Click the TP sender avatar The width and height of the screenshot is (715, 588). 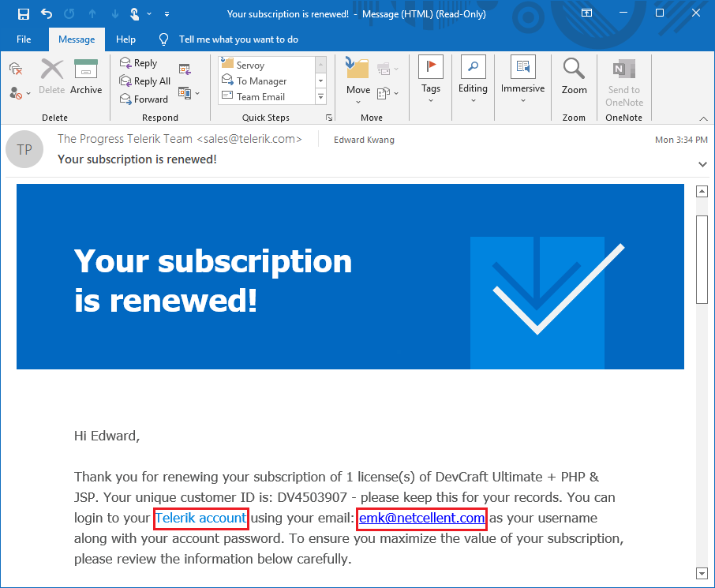[x=24, y=149]
